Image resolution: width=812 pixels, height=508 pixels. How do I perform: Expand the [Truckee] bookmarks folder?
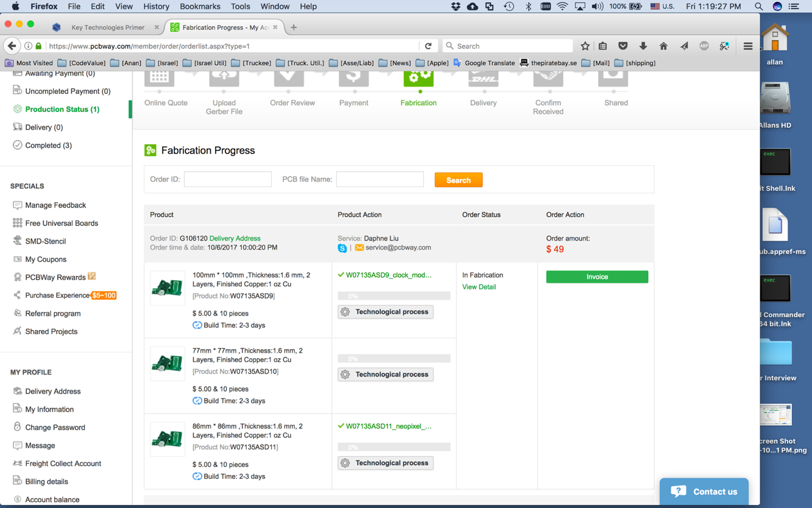point(251,63)
